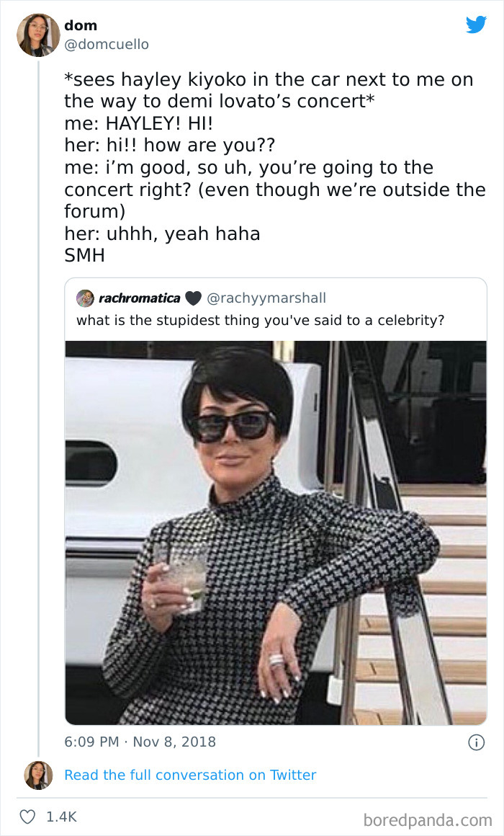Read the full conversation on Twitter
504x836 pixels.
point(190,775)
